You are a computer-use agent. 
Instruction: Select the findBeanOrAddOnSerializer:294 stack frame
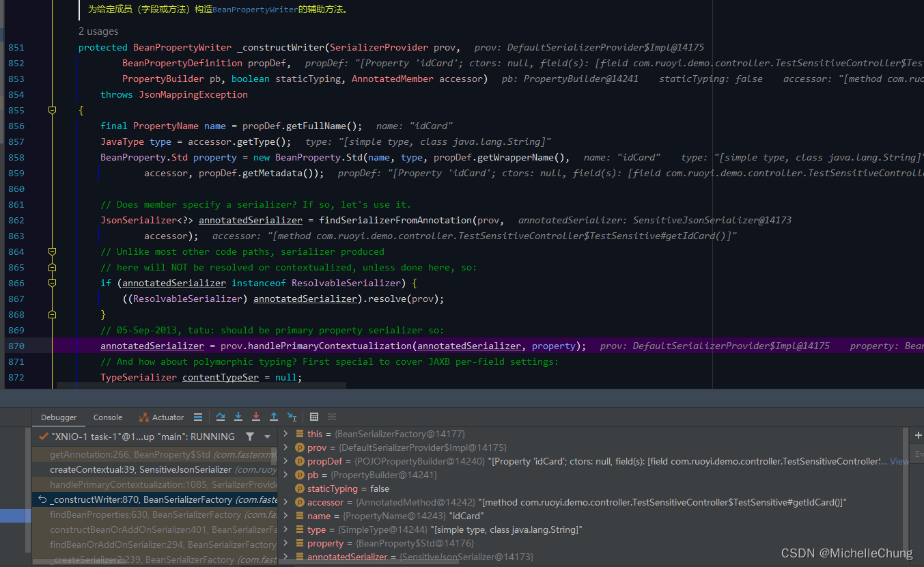[x=155, y=544]
